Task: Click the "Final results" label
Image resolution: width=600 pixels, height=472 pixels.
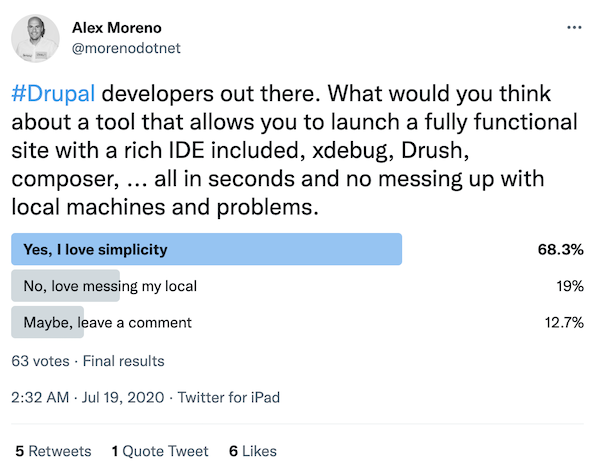Action: click(124, 361)
